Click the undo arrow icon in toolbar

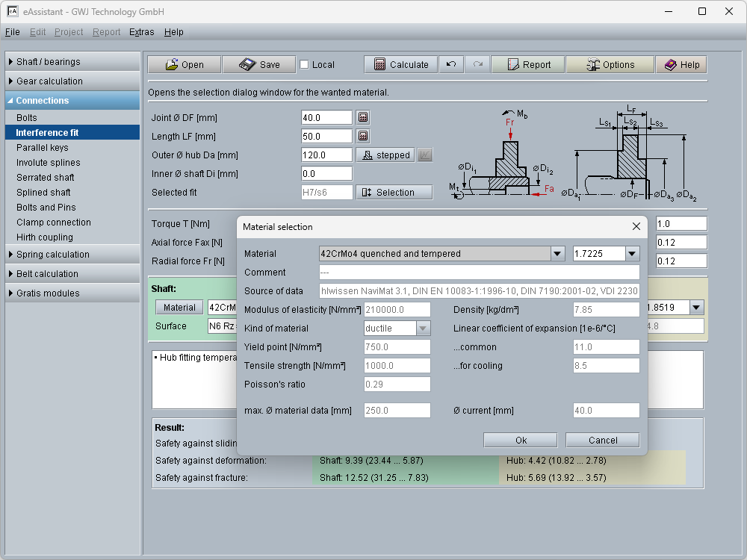click(450, 65)
